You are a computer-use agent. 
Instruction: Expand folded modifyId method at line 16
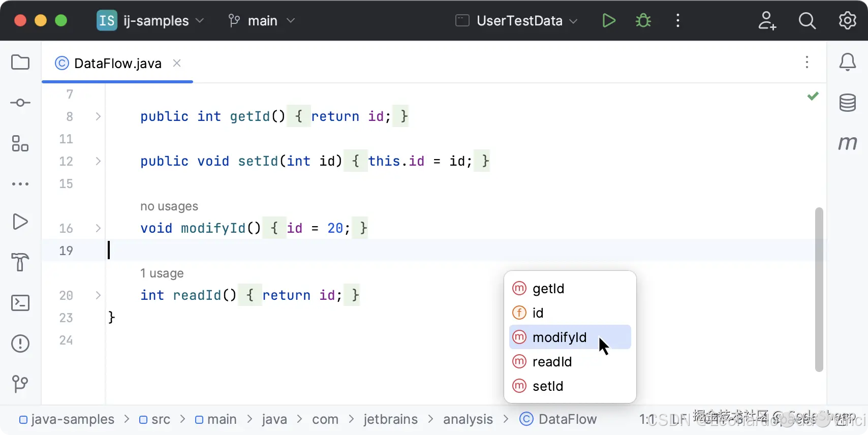coord(98,228)
